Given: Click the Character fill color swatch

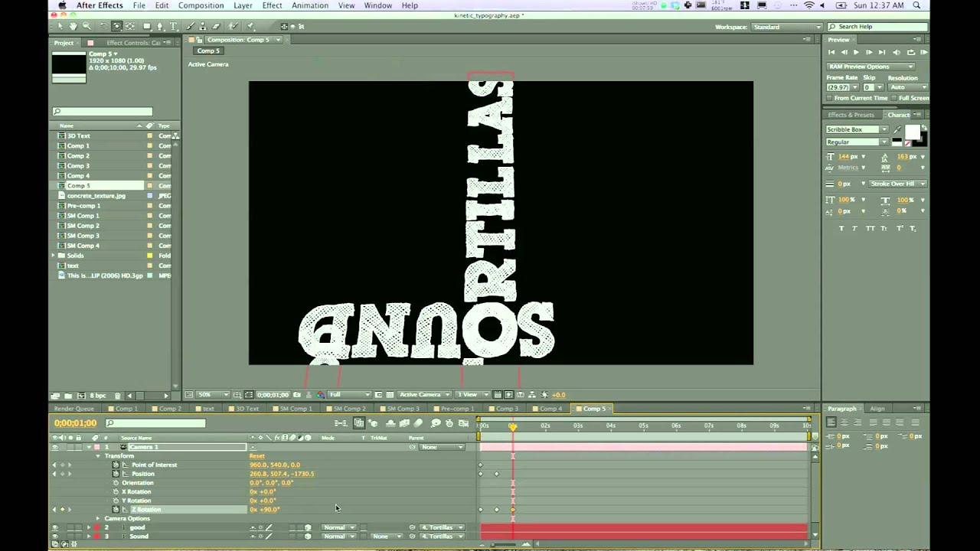Looking at the screenshot, I should (913, 132).
